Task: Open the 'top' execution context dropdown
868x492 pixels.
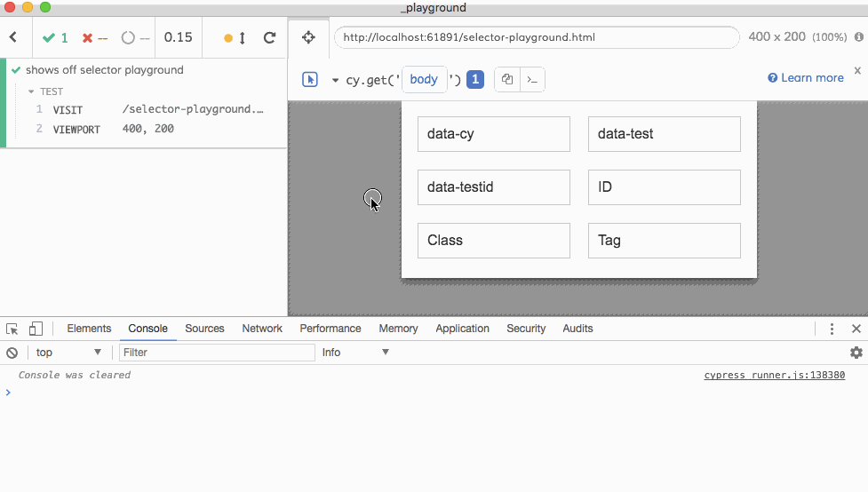Action: (x=68, y=353)
